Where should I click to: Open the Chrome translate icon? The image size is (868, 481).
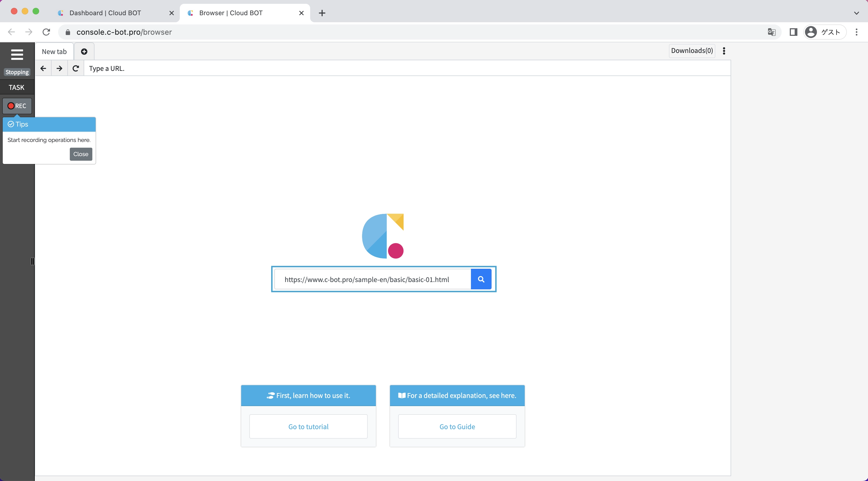coord(771,32)
